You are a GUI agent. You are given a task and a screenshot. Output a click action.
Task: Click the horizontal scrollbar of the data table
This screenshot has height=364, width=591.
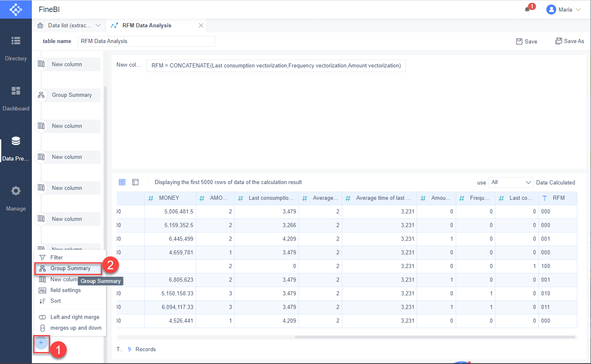click(435, 337)
